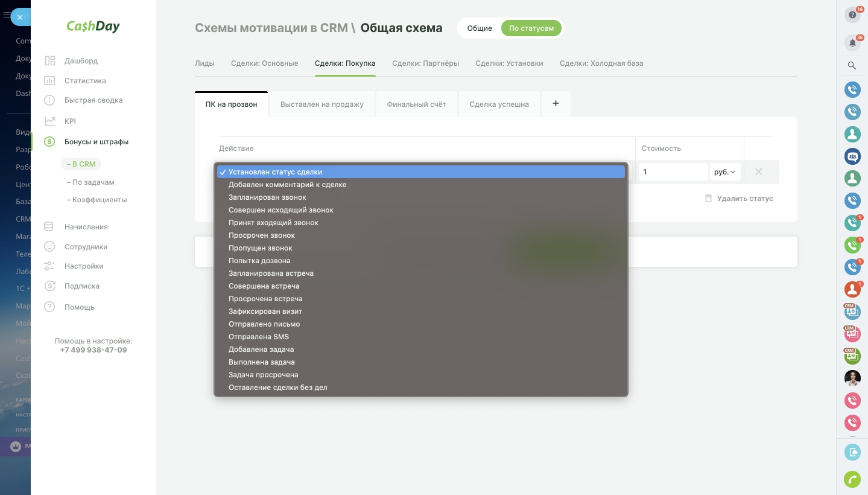The image size is (868, 495).
Task: Open the Коэффициенты submenu item
Action: pos(97,200)
